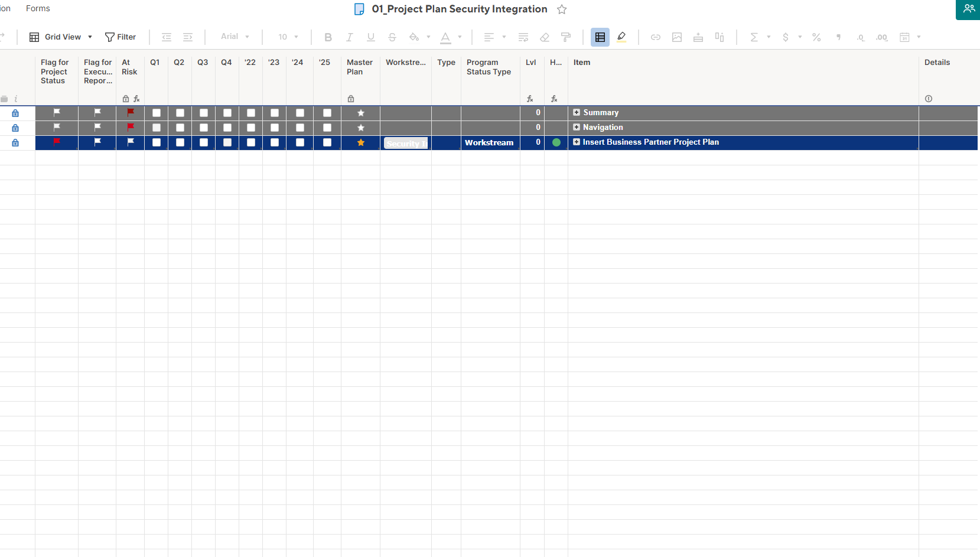Click the sharing people icon at top right
This screenshot has height=557, width=980.
pyautogui.click(x=969, y=9)
